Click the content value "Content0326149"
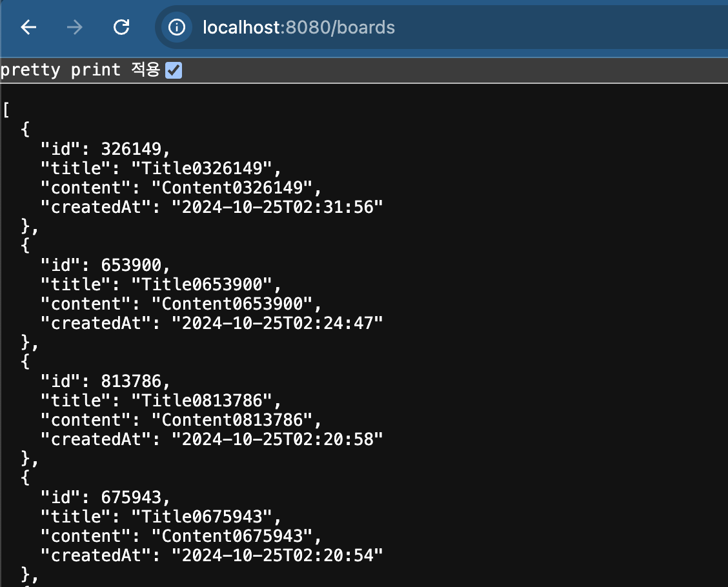The height and width of the screenshot is (587, 728). 232,188
